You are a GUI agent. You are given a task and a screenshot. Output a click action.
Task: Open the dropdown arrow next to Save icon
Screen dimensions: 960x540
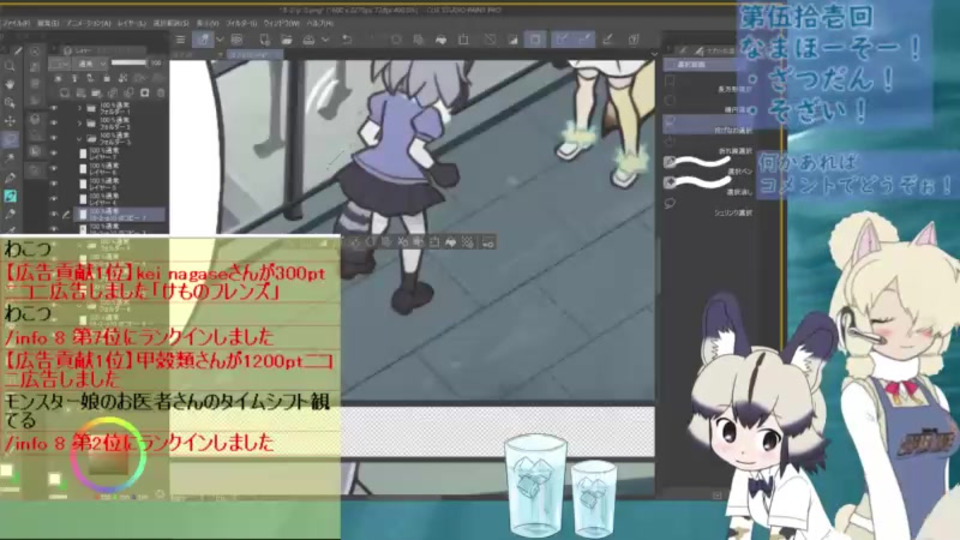pyautogui.click(x=325, y=40)
